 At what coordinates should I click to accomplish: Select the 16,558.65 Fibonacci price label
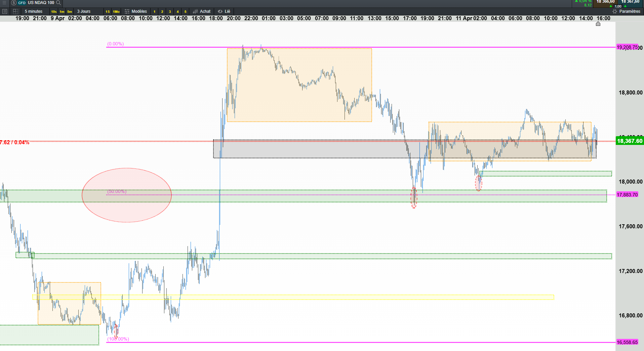pyautogui.click(x=627, y=342)
